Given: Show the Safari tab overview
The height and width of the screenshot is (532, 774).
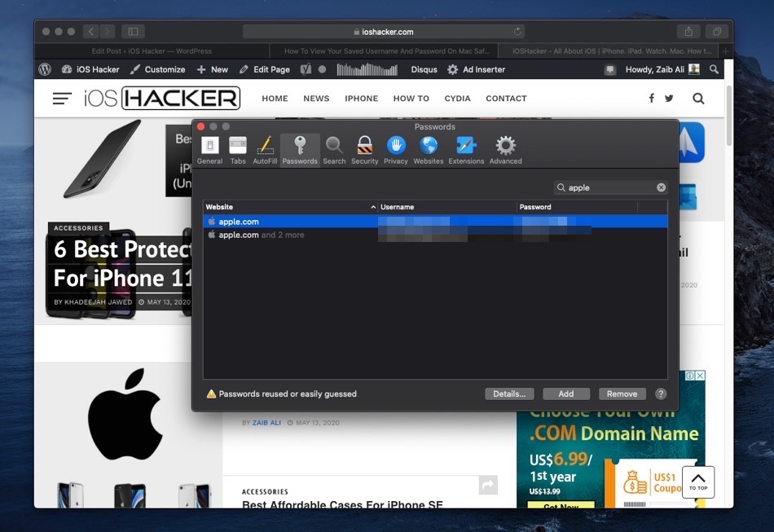Looking at the screenshot, I should (717, 32).
